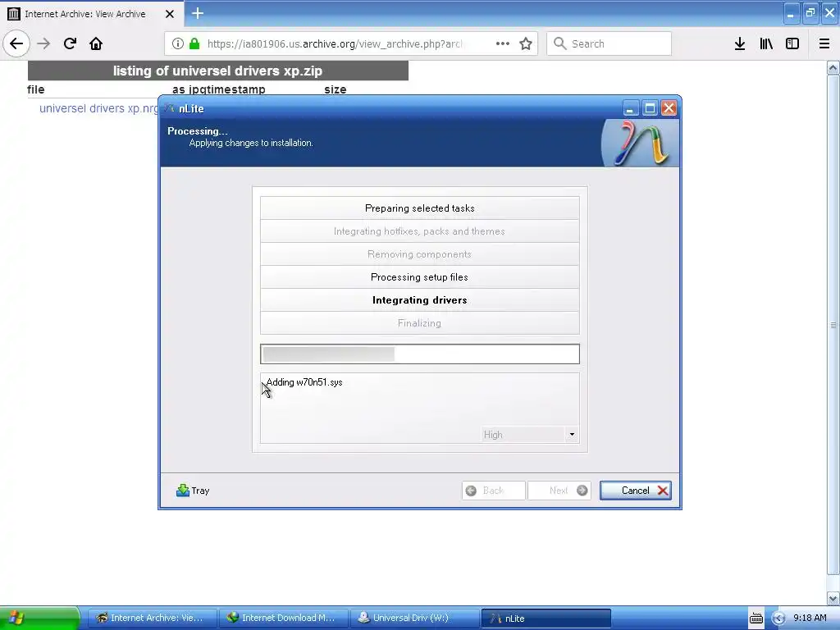This screenshot has width=840, height=630.
Task: Toggle the sidebar view icon
Action: (x=792, y=43)
